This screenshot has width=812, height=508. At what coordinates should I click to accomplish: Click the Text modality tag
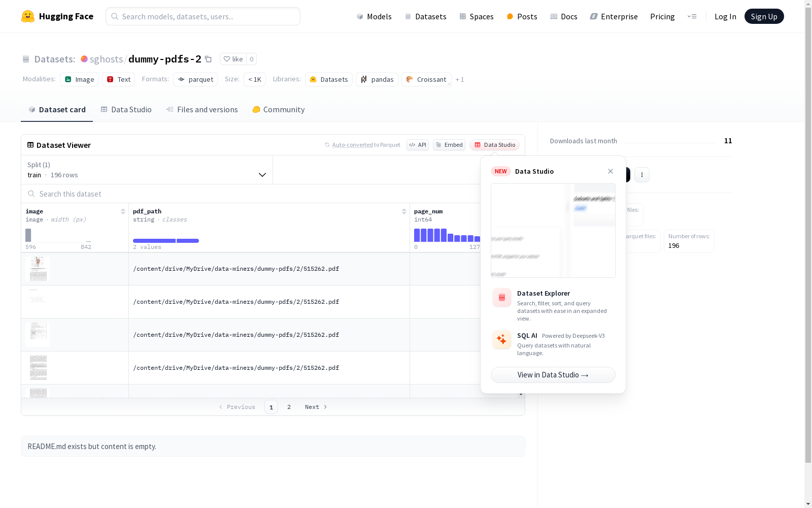119,79
